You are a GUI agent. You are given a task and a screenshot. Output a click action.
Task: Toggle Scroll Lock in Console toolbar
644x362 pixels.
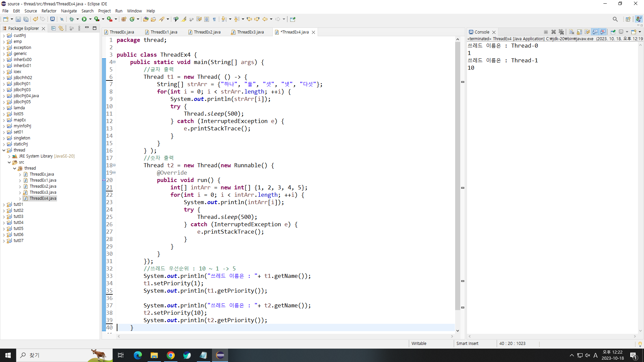click(x=579, y=32)
